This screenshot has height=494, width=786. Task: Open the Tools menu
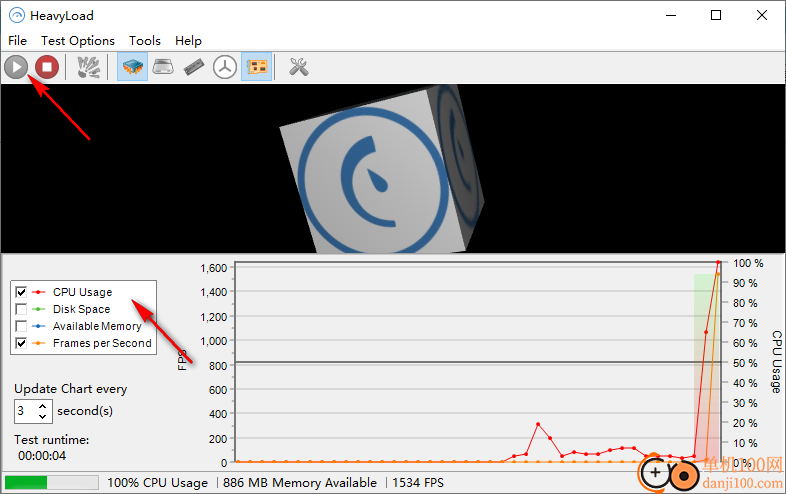[x=145, y=41]
